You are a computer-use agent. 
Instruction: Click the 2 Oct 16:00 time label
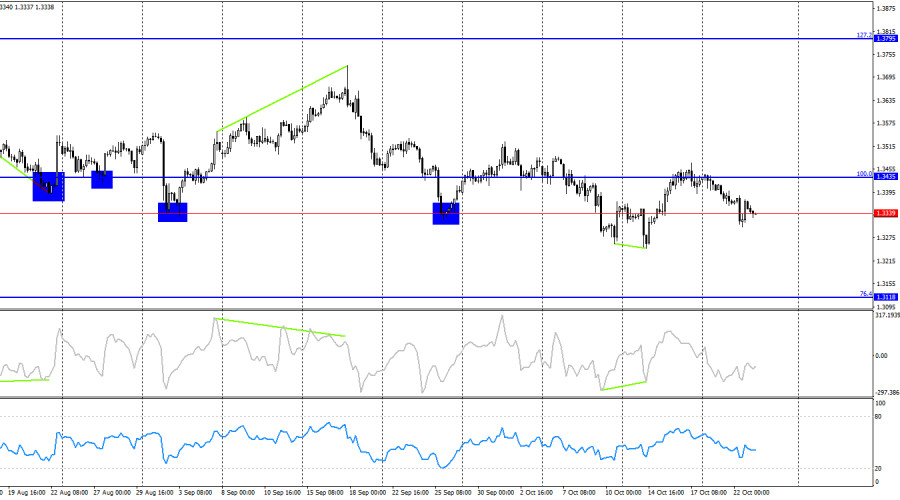(x=537, y=493)
